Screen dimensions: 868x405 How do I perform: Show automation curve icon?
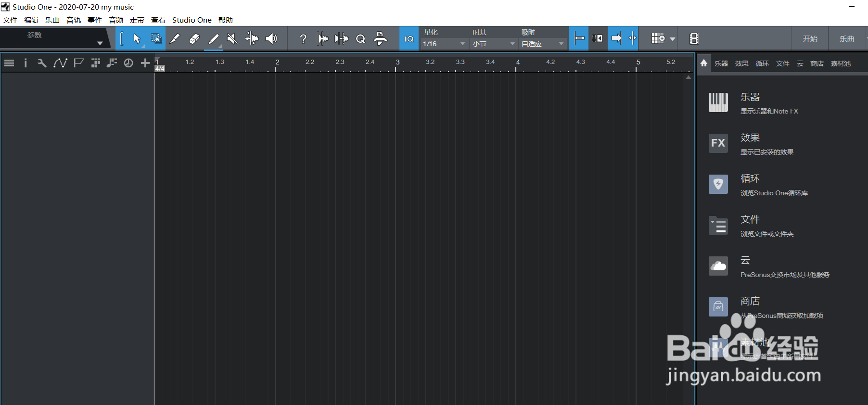point(60,63)
